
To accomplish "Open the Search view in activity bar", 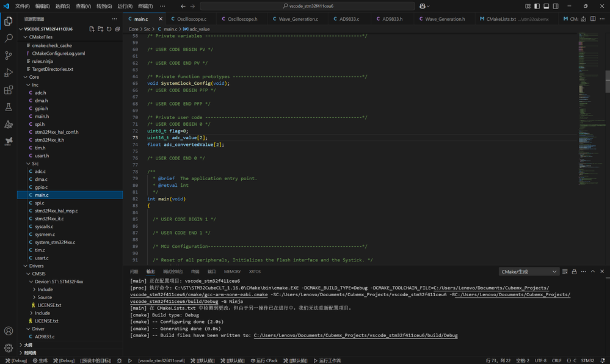I will 9,38.
